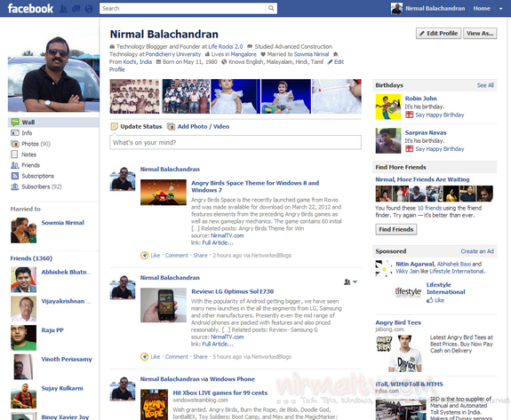The height and width of the screenshot is (420, 511).
Task: Open Nirmal Balachandran profile link in top bar
Action: click(x=435, y=9)
